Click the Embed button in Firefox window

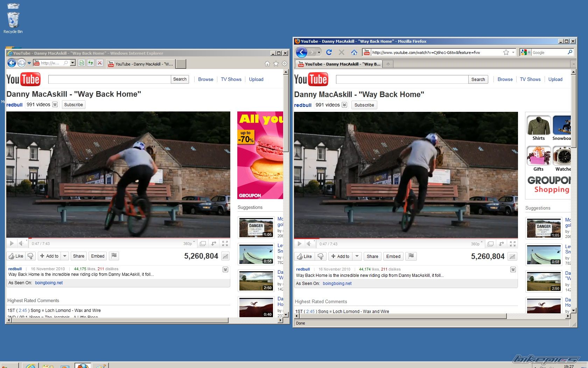tap(393, 257)
